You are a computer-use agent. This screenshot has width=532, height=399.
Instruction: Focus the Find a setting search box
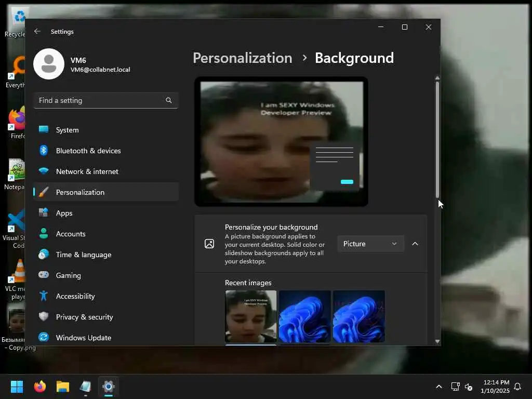(106, 100)
